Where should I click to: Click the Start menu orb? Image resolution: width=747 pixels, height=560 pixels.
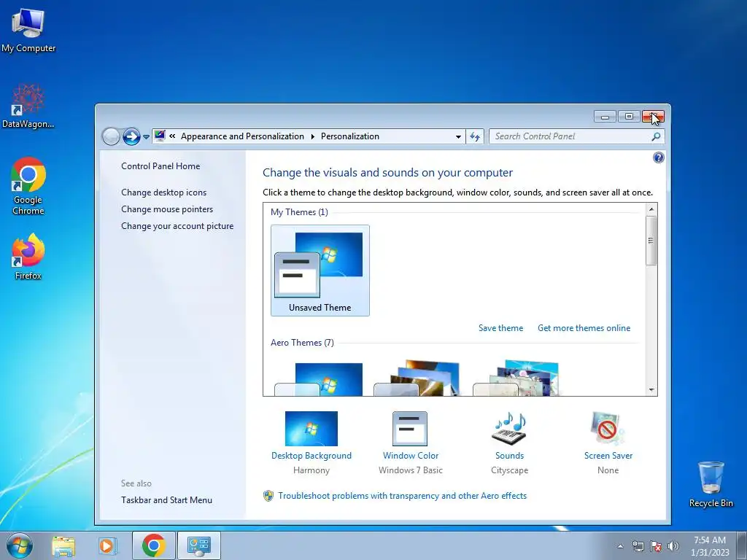coord(20,545)
